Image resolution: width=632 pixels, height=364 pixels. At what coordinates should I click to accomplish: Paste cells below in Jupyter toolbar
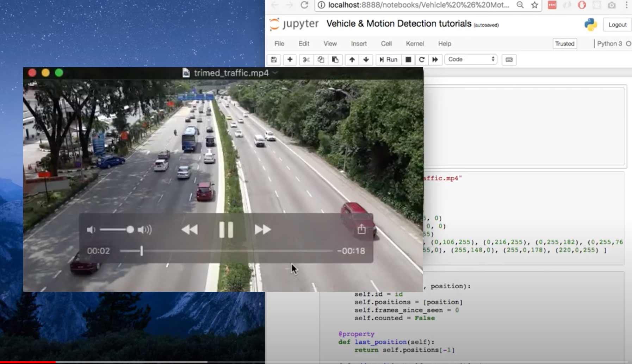point(335,59)
